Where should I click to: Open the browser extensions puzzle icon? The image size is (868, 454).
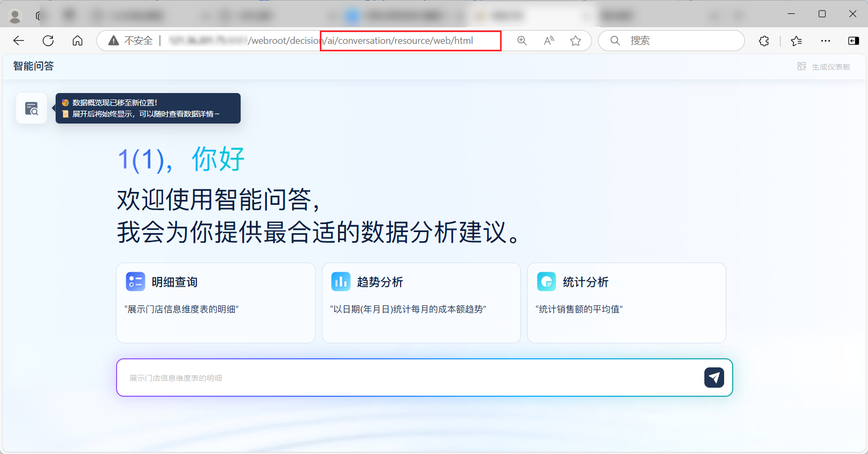764,41
